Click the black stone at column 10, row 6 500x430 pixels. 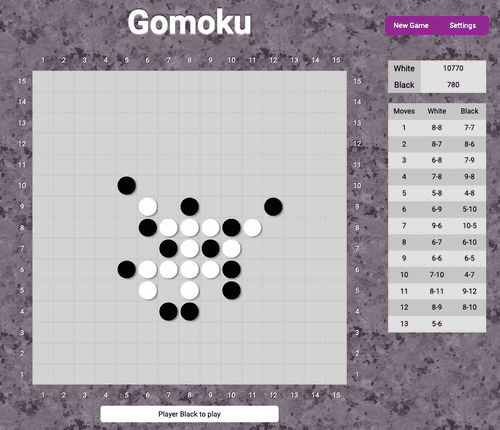click(x=231, y=269)
